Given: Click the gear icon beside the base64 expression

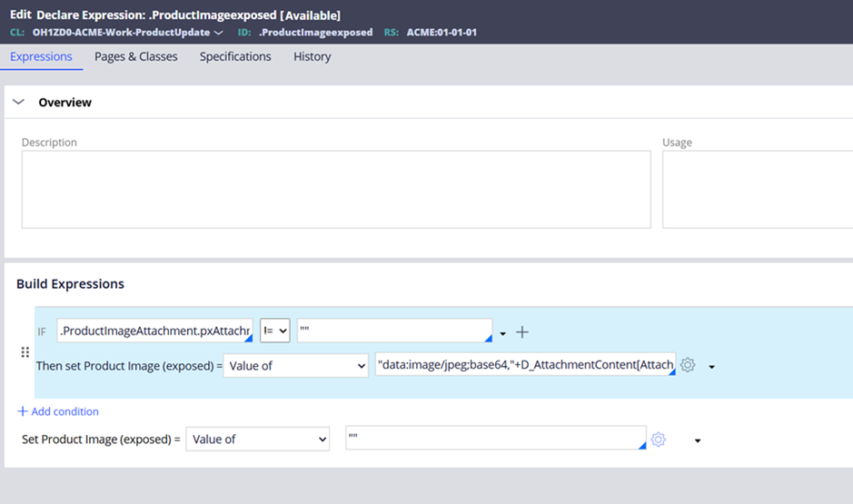Looking at the screenshot, I should click(x=688, y=365).
